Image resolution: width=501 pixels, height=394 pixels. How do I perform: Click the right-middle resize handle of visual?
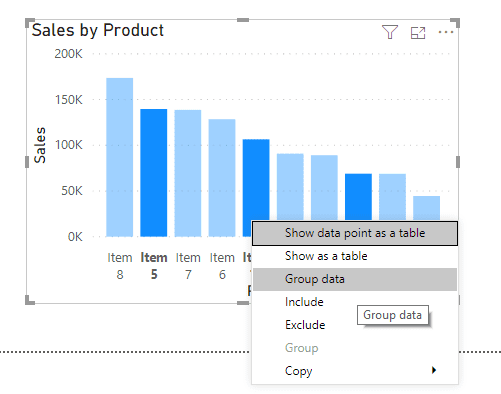(458, 162)
